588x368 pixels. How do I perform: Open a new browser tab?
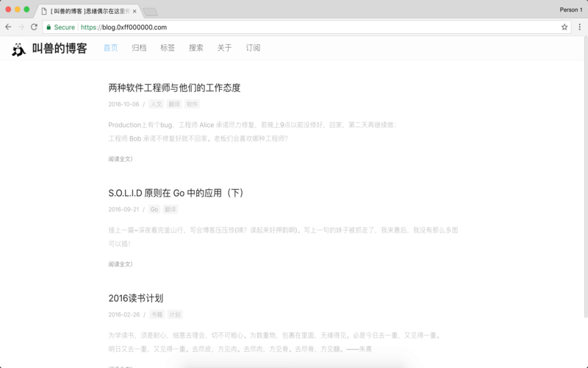pyautogui.click(x=150, y=12)
